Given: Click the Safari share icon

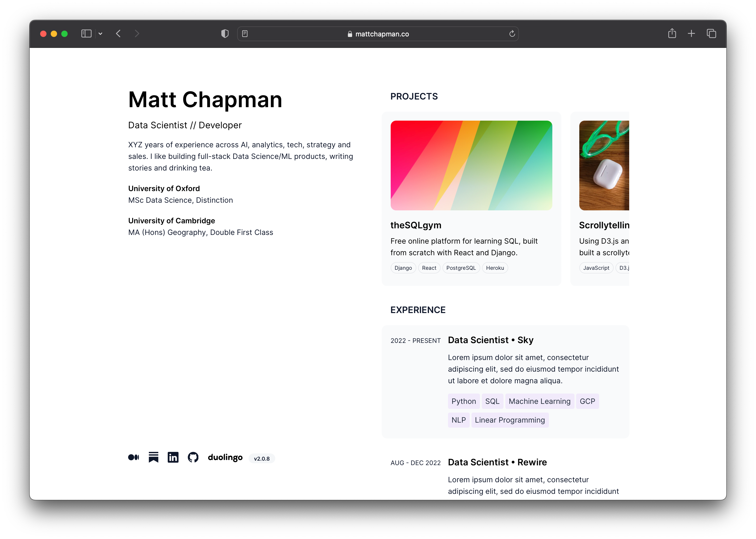Looking at the screenshot, I should pyautogui.click(x=672, y=34).
